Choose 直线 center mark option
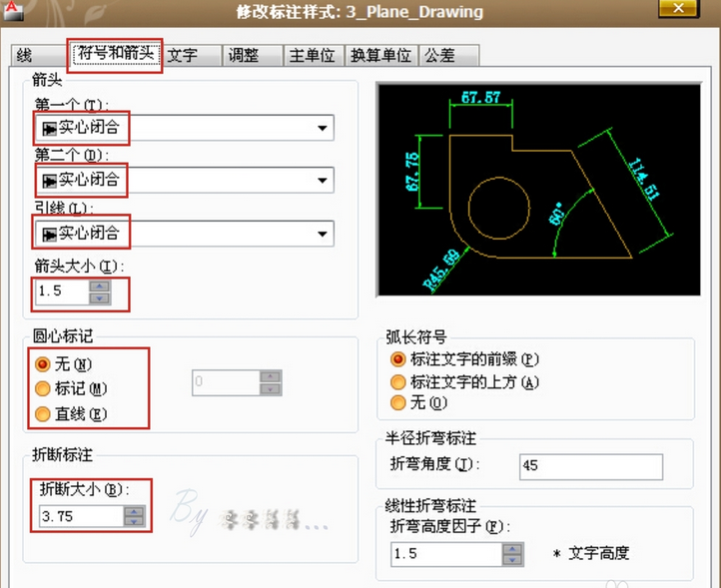721x588 pixels. pyautogui.click(x=43, y=413)
